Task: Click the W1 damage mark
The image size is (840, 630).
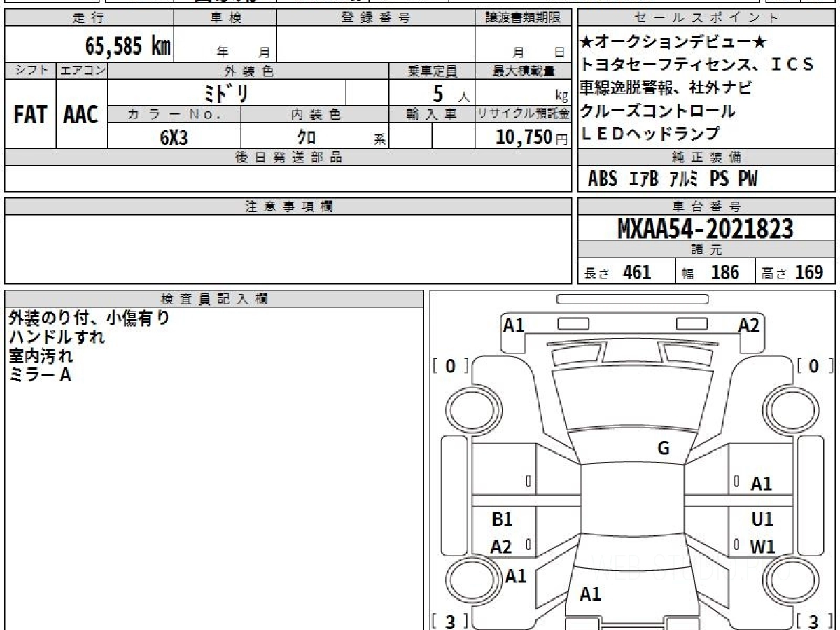Action: (x=762, y=547)
